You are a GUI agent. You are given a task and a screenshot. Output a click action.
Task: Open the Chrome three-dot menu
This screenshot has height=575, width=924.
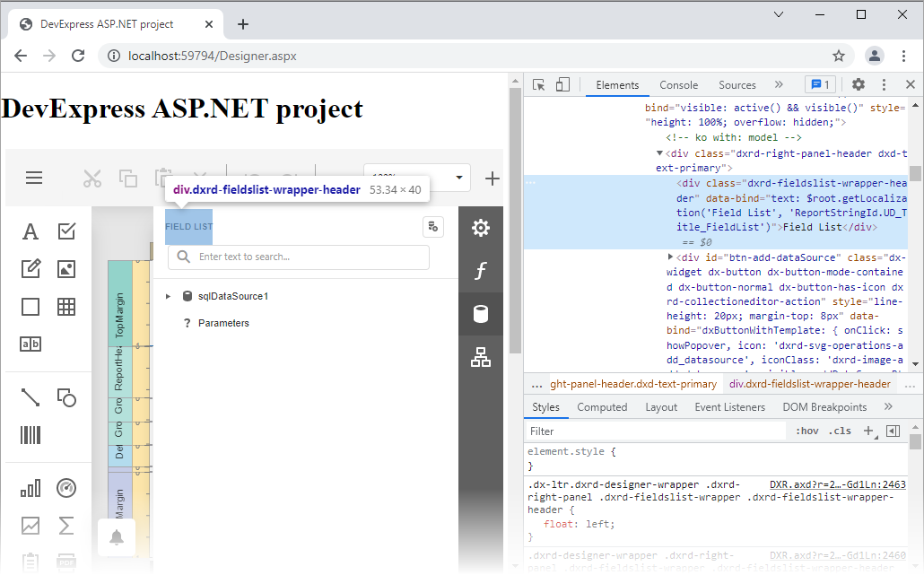903,56
